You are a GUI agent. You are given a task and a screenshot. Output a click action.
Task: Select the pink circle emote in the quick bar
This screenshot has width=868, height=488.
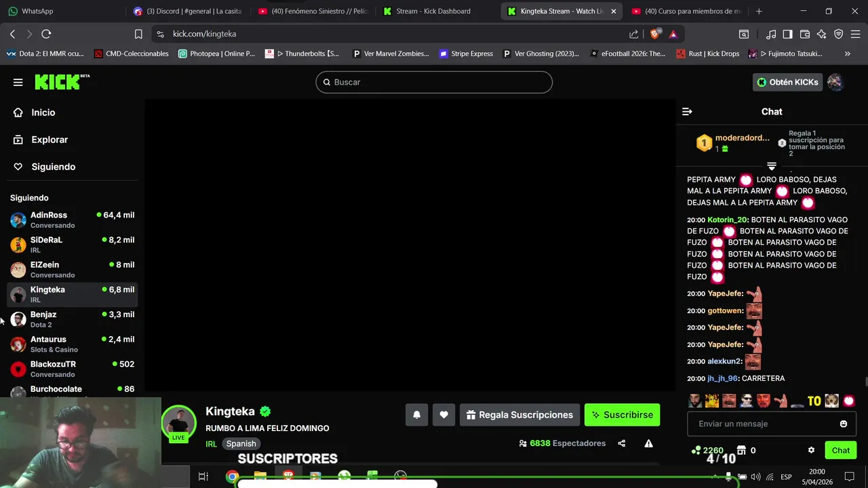pyautogui.click(x=849, y=401)
